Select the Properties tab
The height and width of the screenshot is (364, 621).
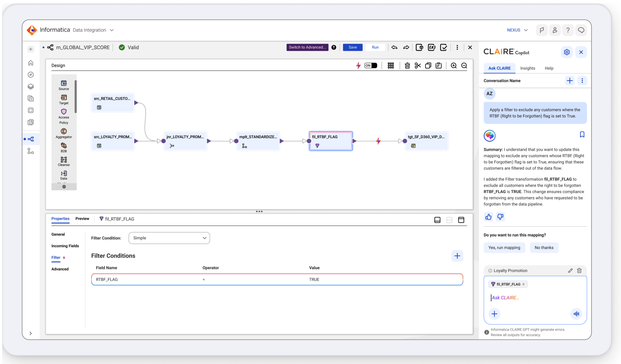tap(60, 219)
